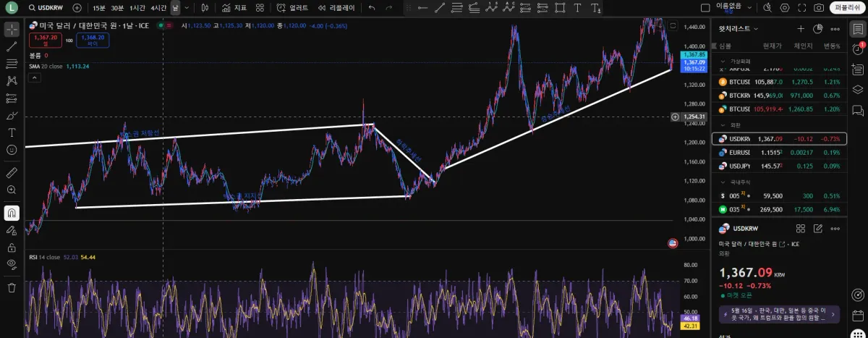The width and height of the screenshot is (868, 338).
Task: Open the quick search icon
Action: click(x=768, y=8)
